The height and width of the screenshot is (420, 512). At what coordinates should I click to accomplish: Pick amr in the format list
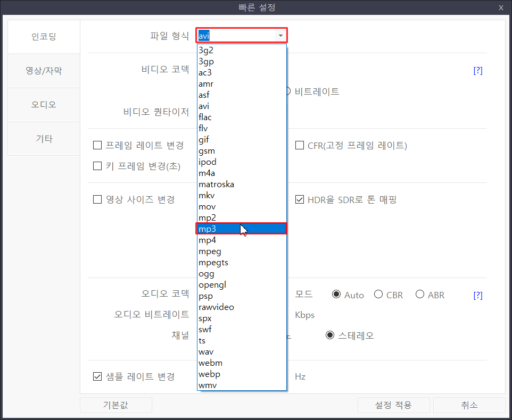(x=242, y=84)
